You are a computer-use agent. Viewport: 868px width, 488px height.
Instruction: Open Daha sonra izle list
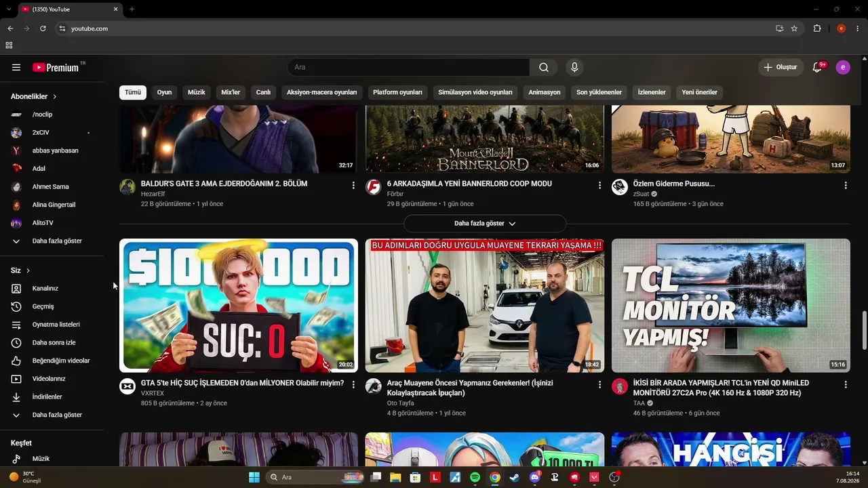point(52,342)
